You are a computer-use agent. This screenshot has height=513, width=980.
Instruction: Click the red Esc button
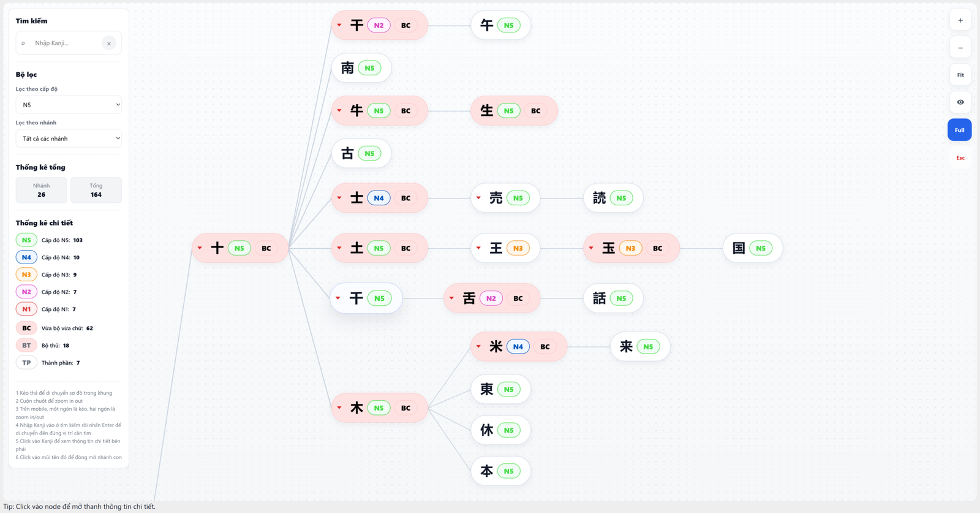[960, 158]
